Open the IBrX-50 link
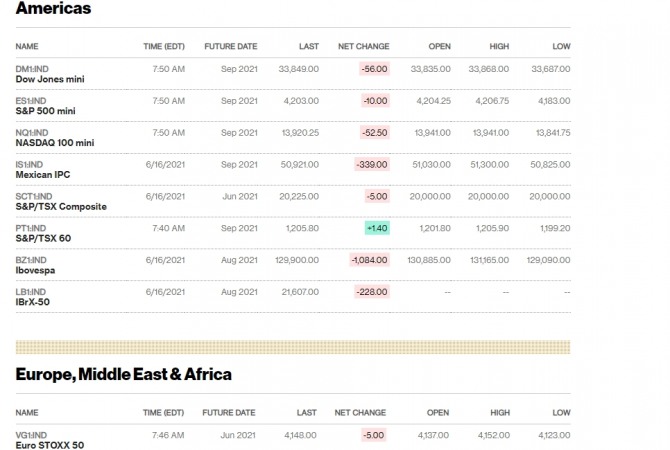 tap(35, 301)
